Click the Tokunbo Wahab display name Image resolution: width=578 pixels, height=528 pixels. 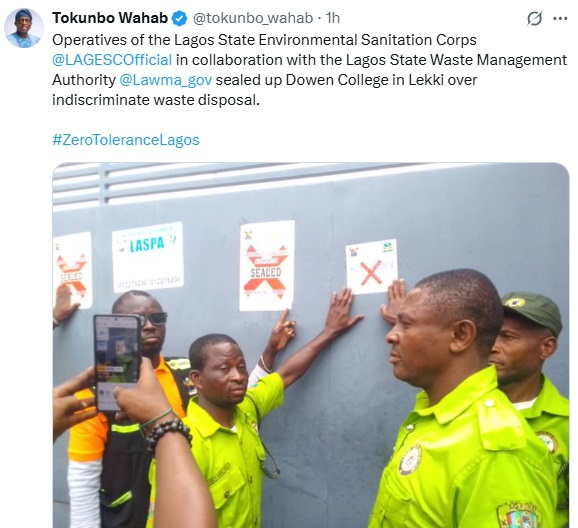[x=110, y=18]
